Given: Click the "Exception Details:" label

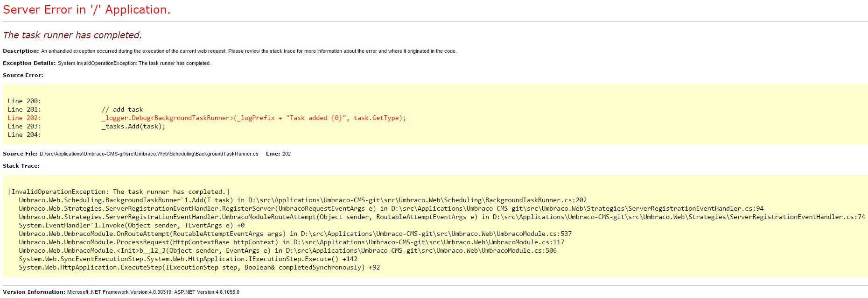Looking at the screenshot, I should [29, 63].
